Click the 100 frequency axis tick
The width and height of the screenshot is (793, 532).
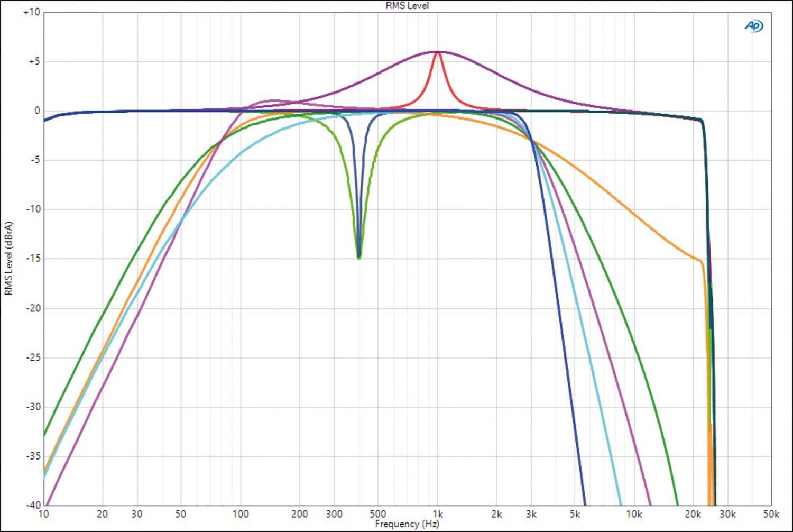pyautogui.click(x=241, y=514)
